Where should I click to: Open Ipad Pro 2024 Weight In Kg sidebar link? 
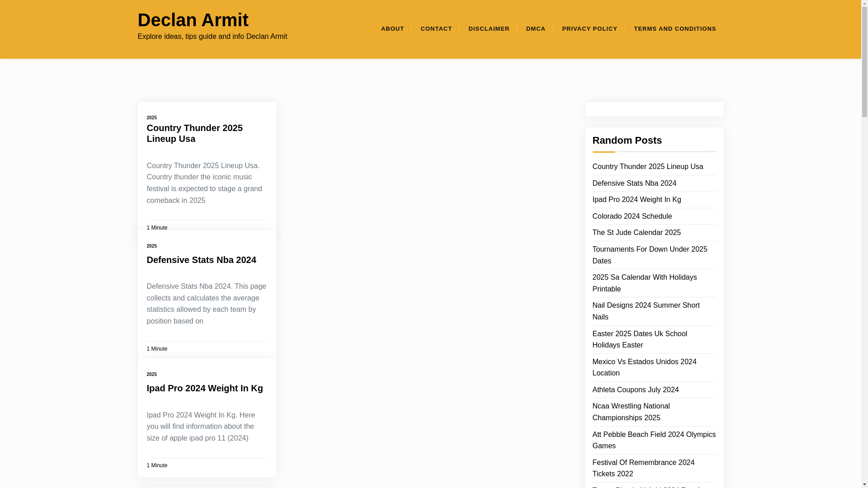pyautogui.click(x=637, y=199)
